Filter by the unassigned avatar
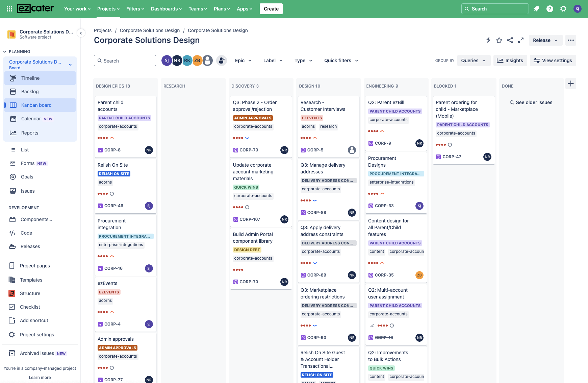Screen dimensions: 588x383 (x=208, y=61)
